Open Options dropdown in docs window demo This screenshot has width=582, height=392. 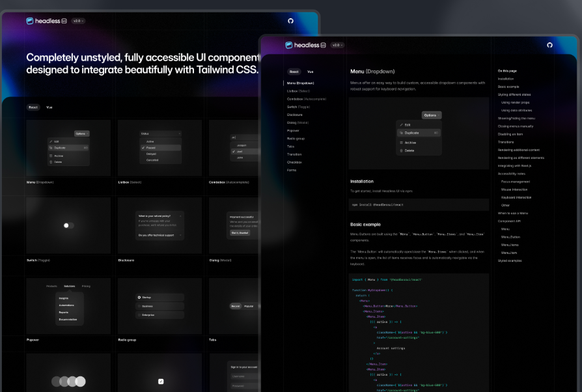click(x=432, y=115)
